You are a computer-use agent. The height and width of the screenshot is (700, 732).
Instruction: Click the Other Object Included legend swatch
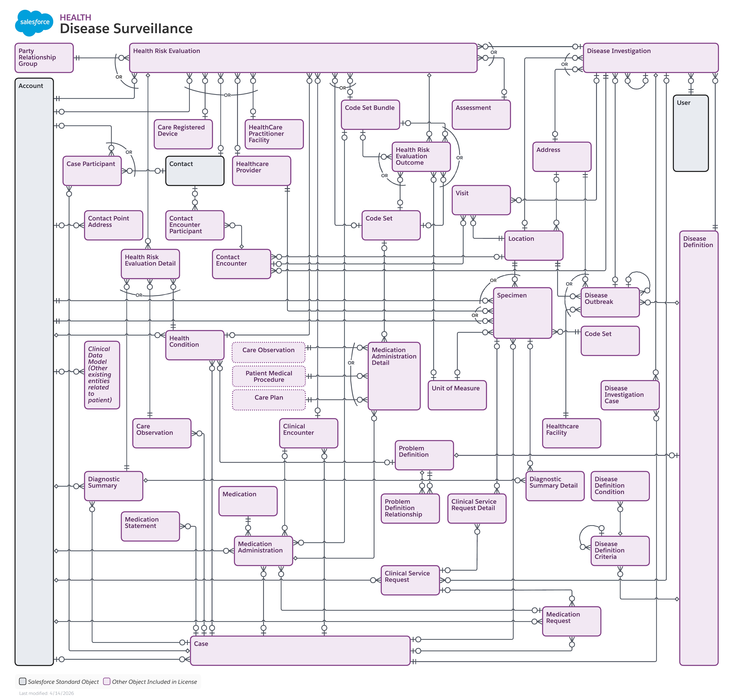pyautogui.click(x=107, y=681)
